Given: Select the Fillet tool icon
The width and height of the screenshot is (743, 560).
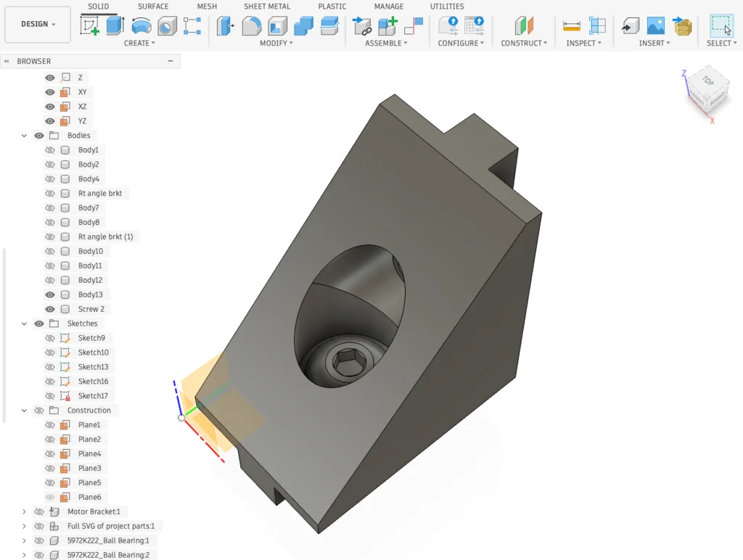Looking at the screenshot, I should 252,26.
